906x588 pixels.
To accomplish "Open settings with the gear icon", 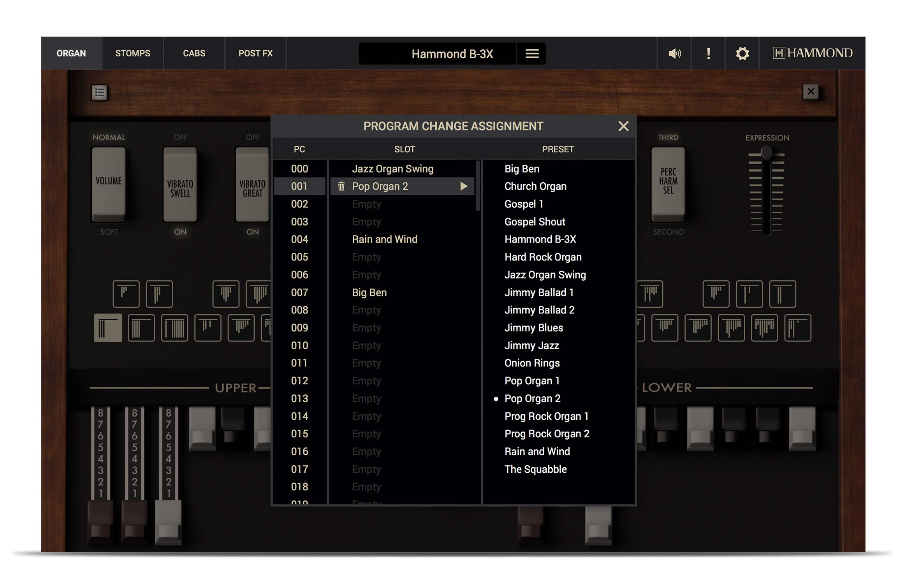I will (x=742, y=53).
